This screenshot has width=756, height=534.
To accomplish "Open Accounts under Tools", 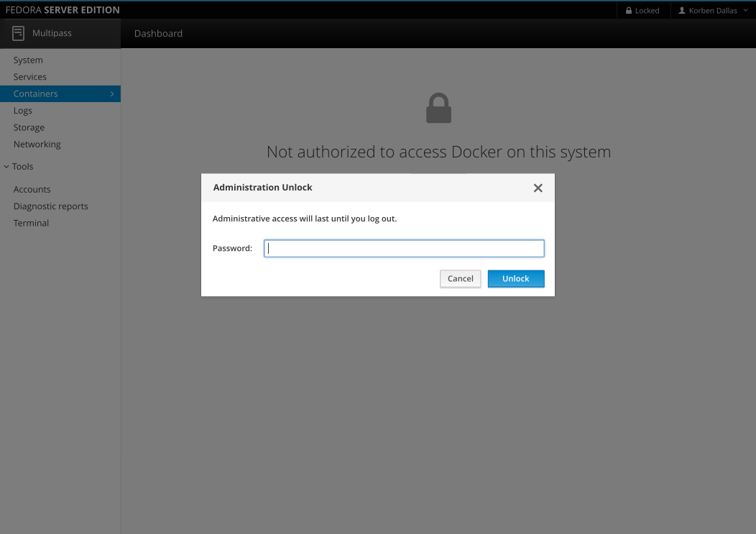I will [x=32, y=189].
